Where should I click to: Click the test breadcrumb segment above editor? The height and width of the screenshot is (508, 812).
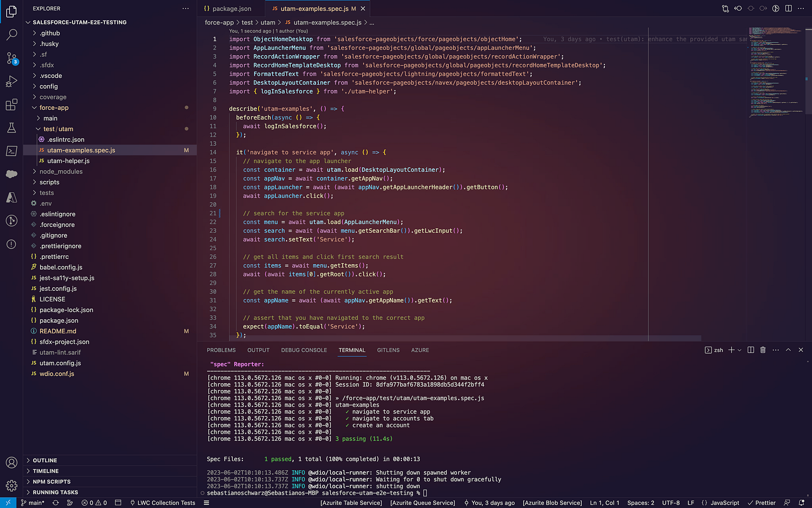click(247, 23)
